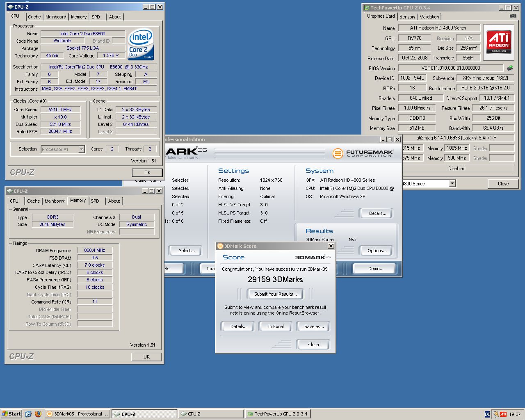Click Close button in GPU-Z window

pos(503,184)
